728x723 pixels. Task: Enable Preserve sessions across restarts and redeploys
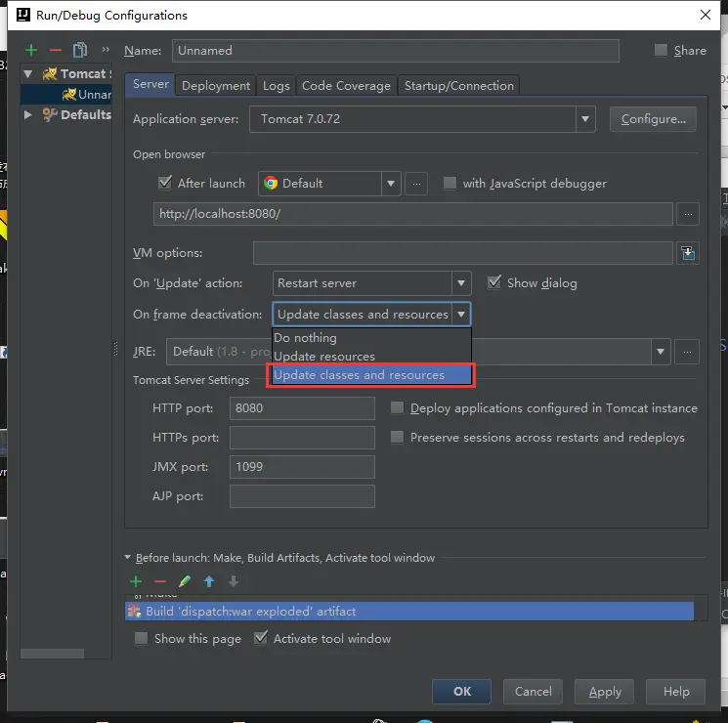397,437
